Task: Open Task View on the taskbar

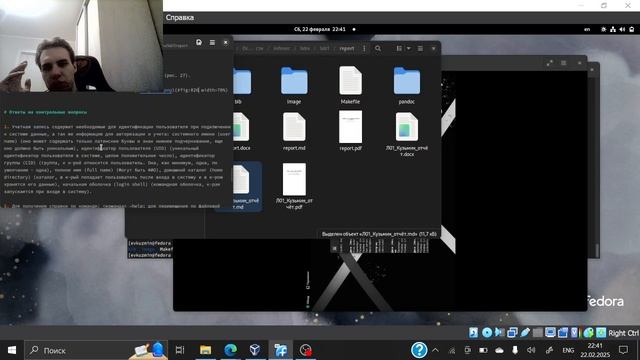Action: tap(180, 350)
